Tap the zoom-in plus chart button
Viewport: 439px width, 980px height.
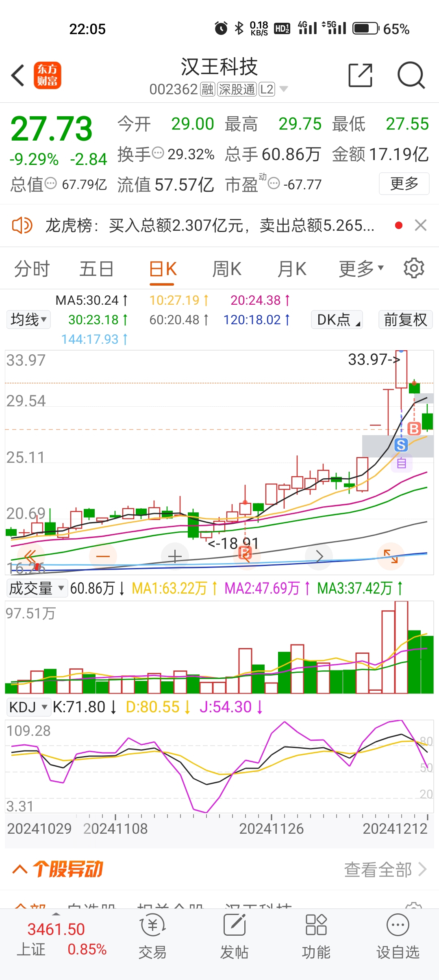[x=175, y=556]
